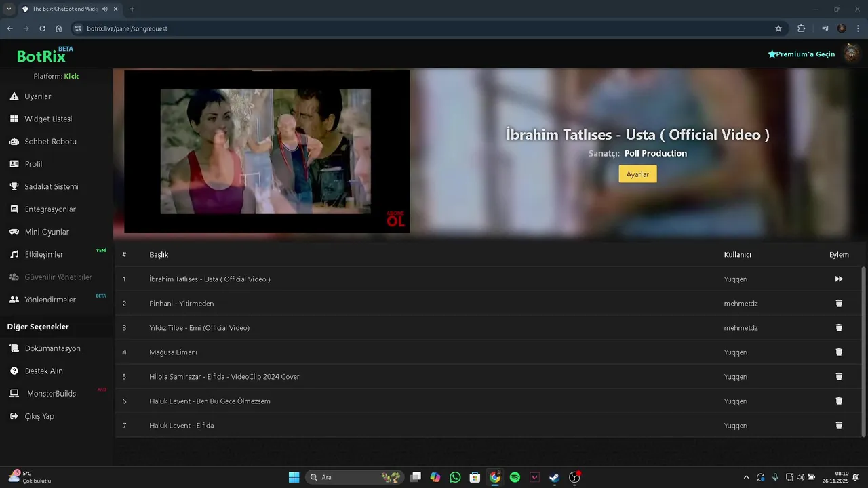Select the Başlık column header

click(159, 255)
